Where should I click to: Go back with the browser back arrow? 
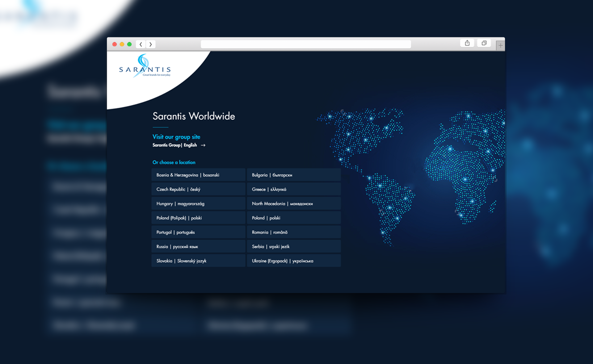pos(141,44)
